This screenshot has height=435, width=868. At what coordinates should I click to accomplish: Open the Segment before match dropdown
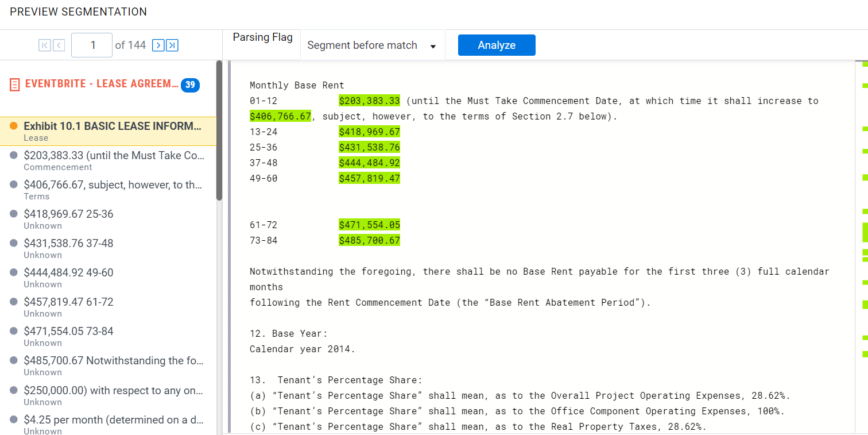tap(373, 45)
